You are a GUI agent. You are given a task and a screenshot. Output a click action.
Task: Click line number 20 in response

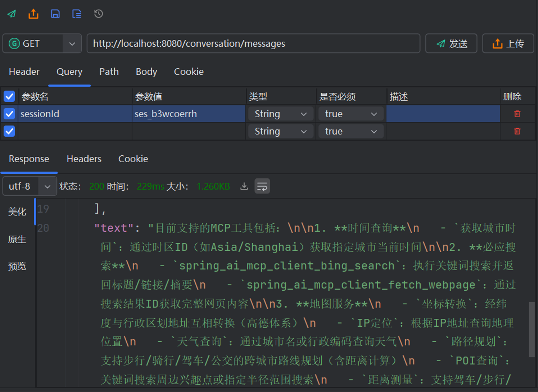pyautogui.click(x=43, y=228)
